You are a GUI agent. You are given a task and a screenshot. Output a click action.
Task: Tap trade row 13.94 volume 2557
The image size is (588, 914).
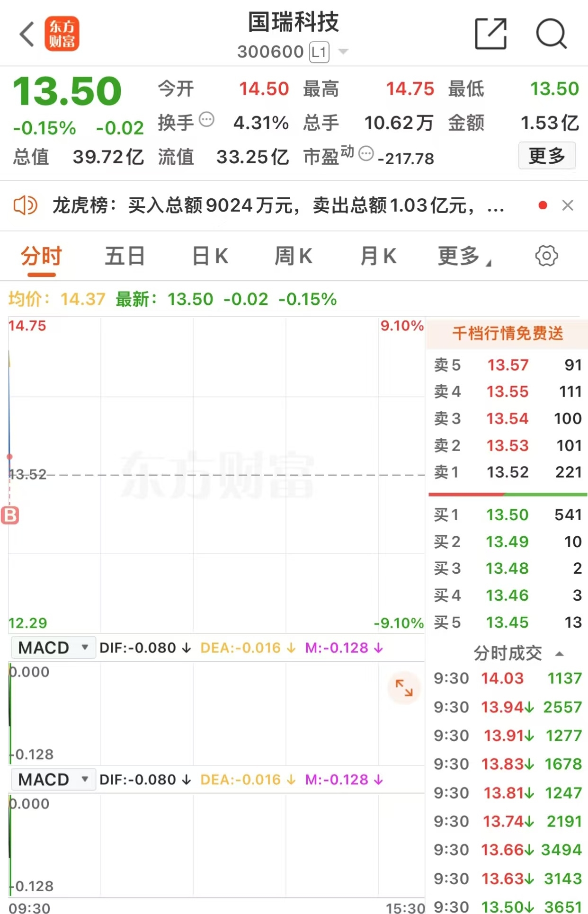pos(508,707)
